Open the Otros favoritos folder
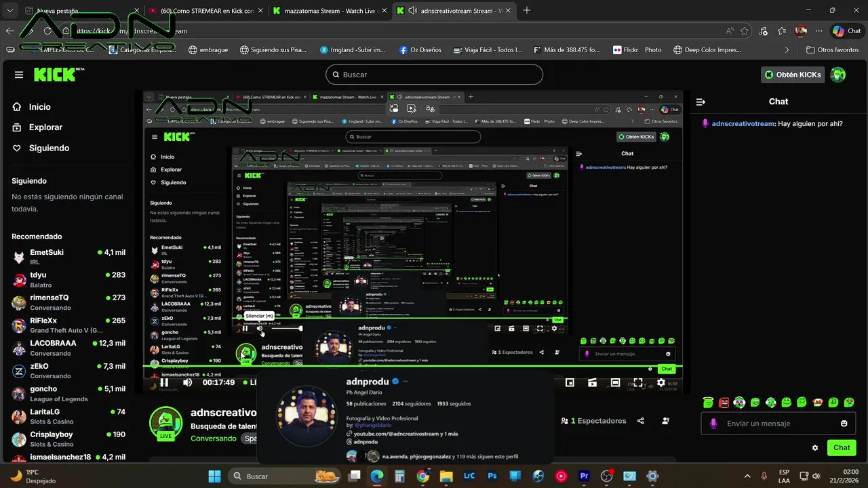This screenshot has width=868, height=488. 832,49
